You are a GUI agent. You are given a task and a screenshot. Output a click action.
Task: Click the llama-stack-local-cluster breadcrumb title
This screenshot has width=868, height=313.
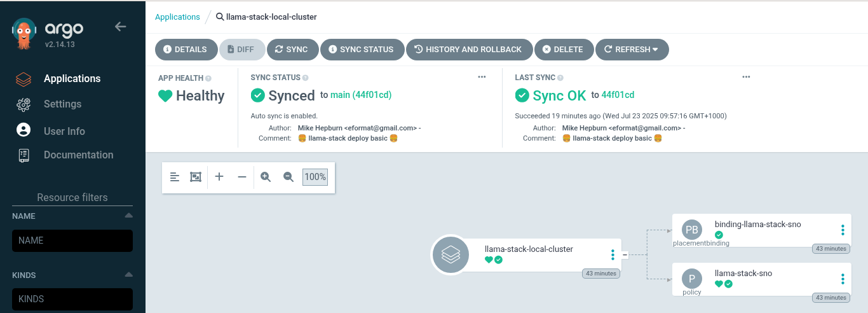coord(271,17)
